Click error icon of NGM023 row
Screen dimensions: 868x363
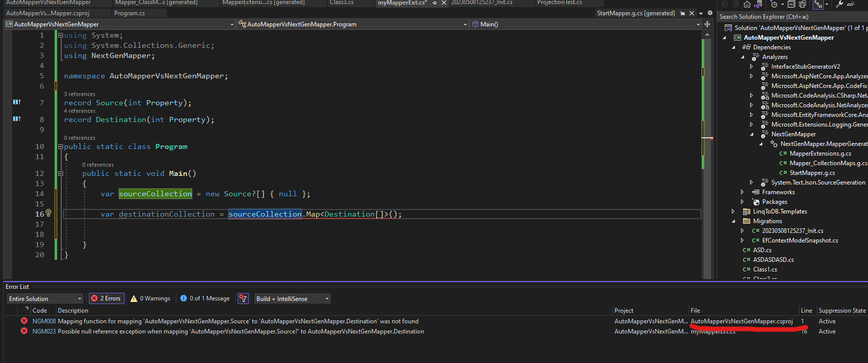coord(24,331)
